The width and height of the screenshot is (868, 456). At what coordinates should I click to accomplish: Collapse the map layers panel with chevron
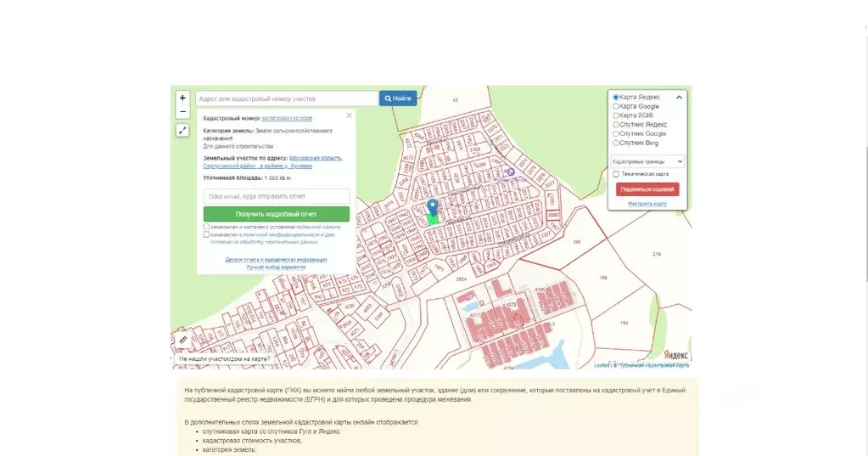[680, 97]
